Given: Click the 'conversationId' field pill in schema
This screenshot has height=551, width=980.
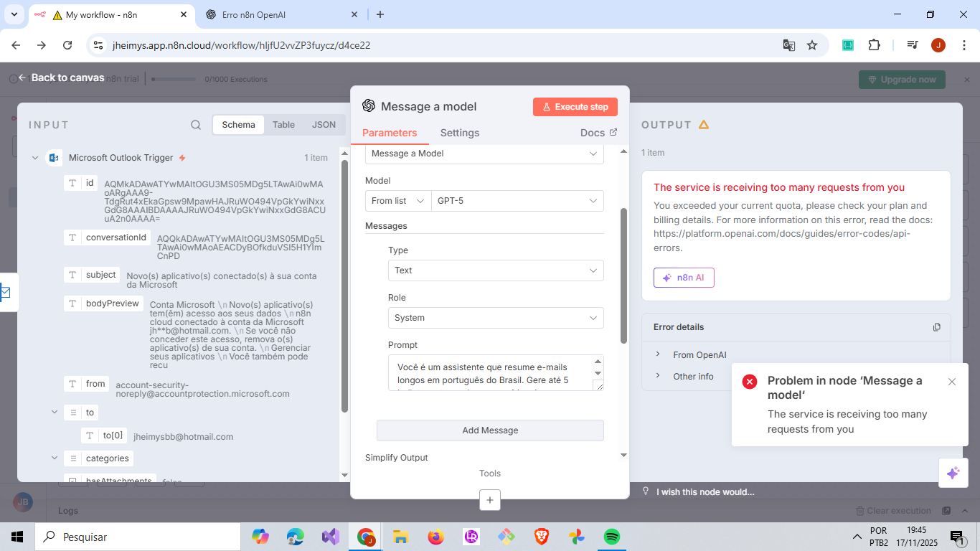Looking at the screenshot, I should point(107,237).
